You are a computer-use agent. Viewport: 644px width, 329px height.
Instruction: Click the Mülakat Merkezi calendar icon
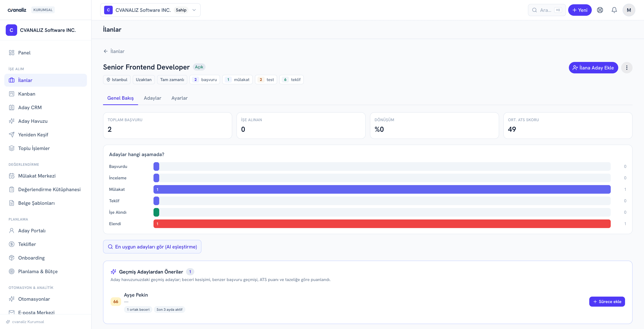click(11, 176)
